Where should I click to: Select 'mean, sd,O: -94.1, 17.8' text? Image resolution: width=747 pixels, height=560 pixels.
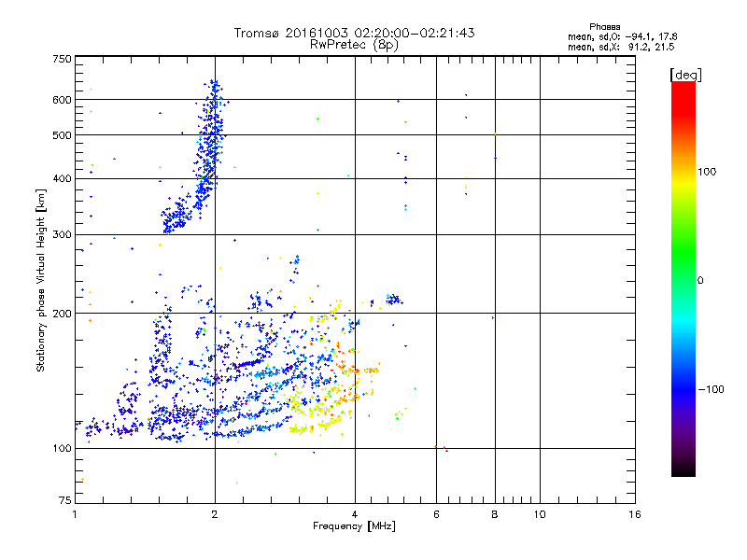622,36
